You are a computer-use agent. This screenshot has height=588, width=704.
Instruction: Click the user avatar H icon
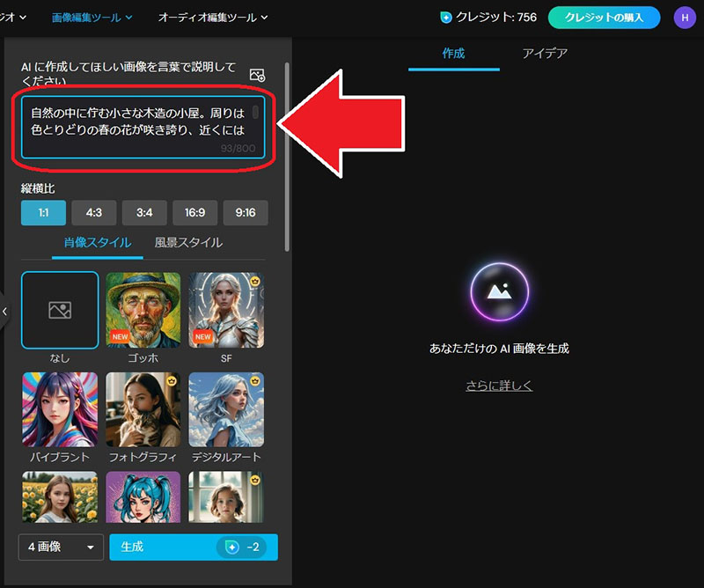tap(684, 17)
